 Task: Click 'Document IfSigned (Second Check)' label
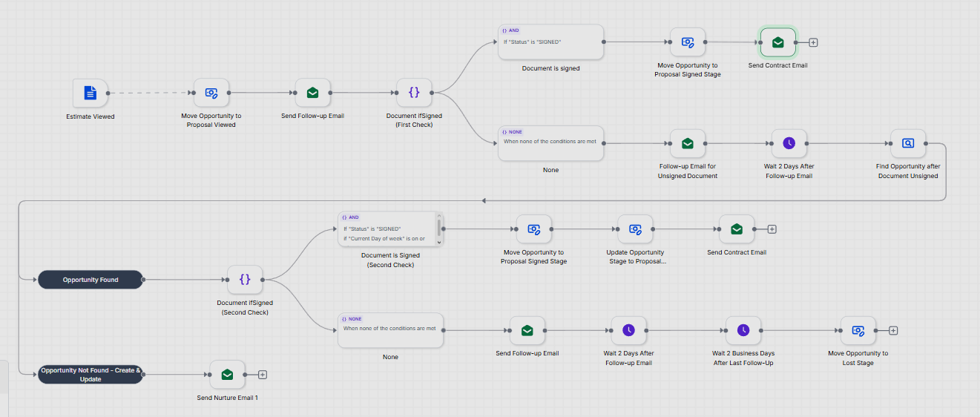245,308
